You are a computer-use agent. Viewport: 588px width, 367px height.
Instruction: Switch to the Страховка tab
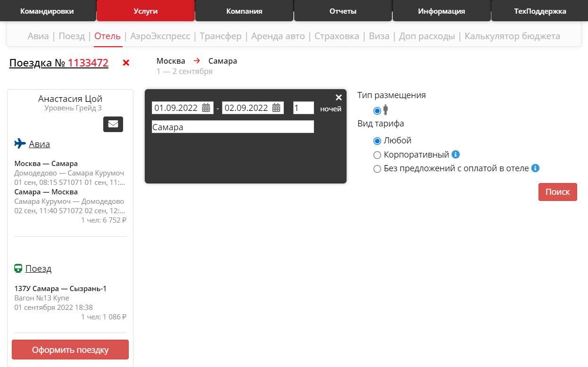click(x=337, y=36)
